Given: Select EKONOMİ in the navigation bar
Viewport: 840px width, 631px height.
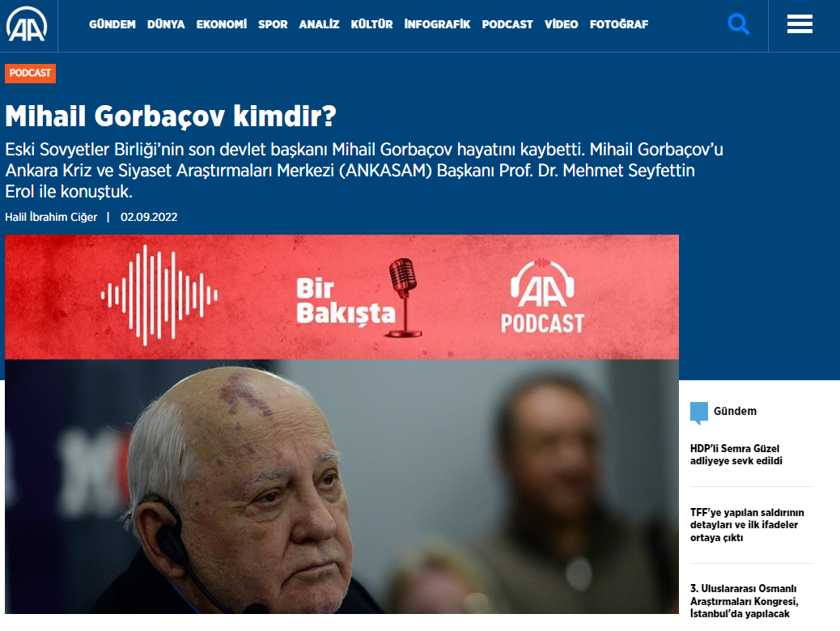Looking at the screenshot, I should 221,24.
